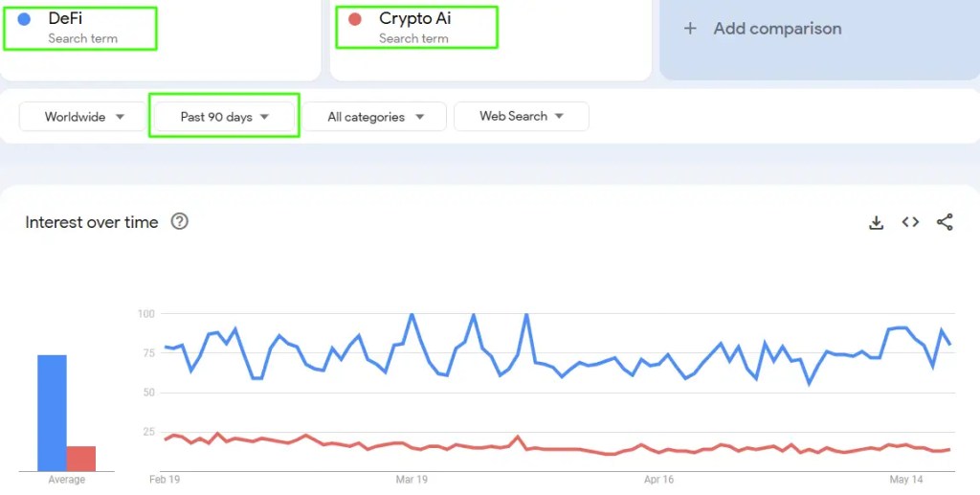Click the Apr 16 date label
The image size is (980, 495).
click(660, 479)
